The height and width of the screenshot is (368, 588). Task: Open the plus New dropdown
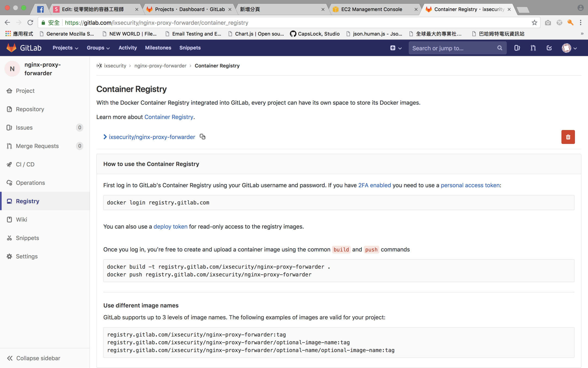[x=396, y=48]
